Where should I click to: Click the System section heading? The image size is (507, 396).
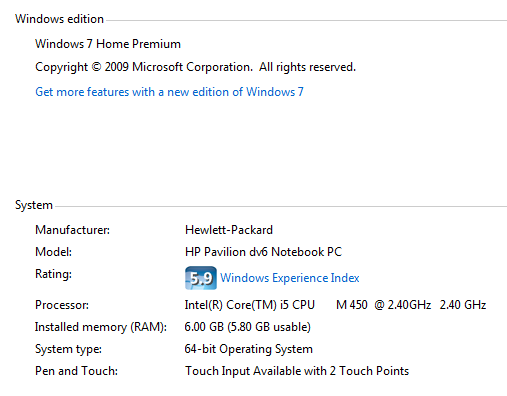tap(34, 205)
